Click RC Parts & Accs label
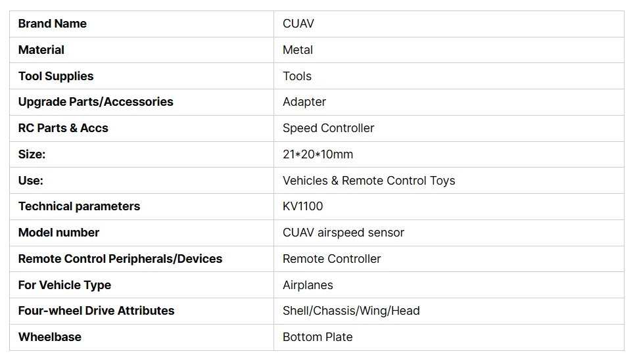This screenshot has width=641, height=364. [x=63, y=128]
